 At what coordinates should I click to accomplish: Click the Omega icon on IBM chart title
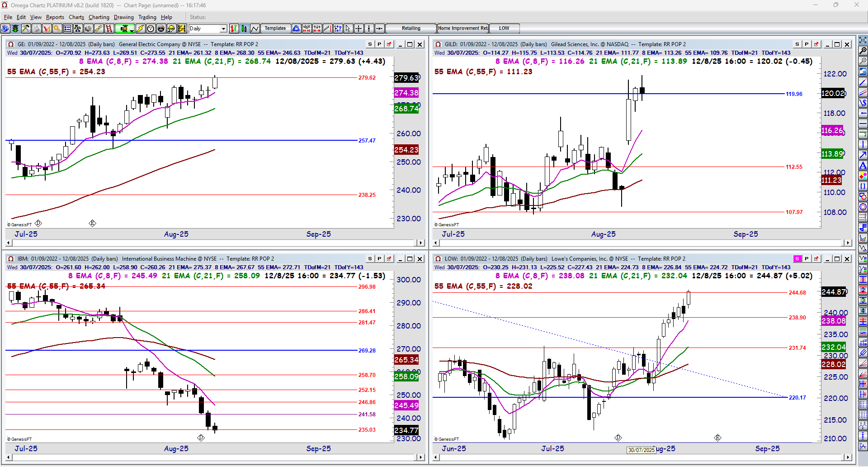pyautogui.click(x=11, y=259)
